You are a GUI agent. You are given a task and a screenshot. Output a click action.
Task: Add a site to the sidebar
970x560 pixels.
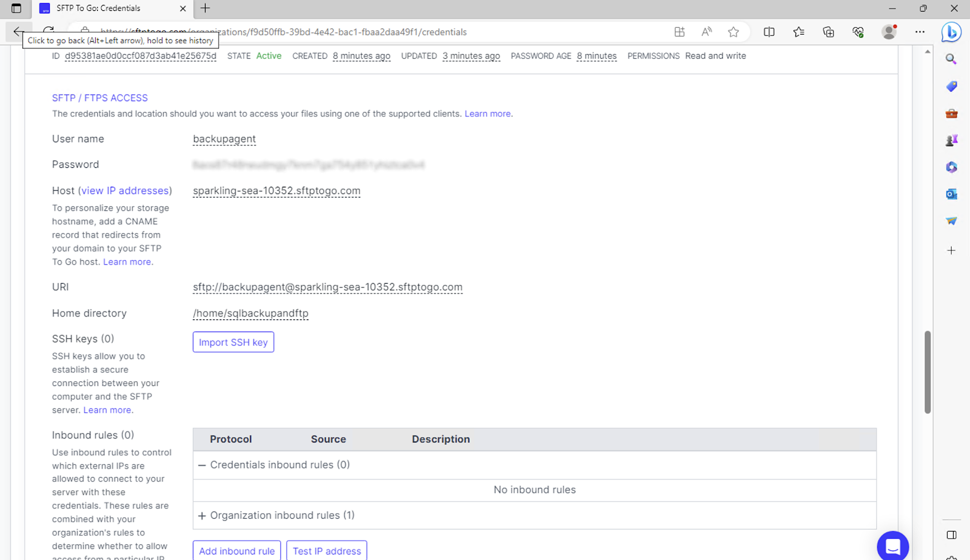(951, 250)
